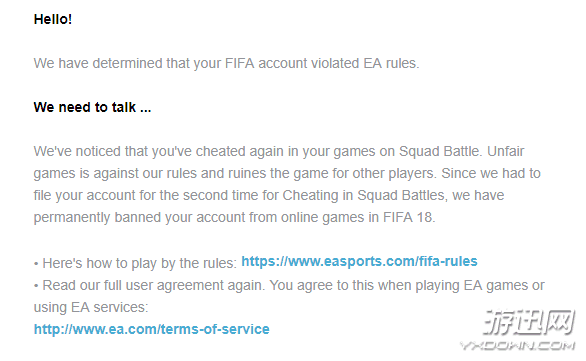586x361 pixels.
Task: Click the line starting "games is against our rules"
Action: (287, 173)
